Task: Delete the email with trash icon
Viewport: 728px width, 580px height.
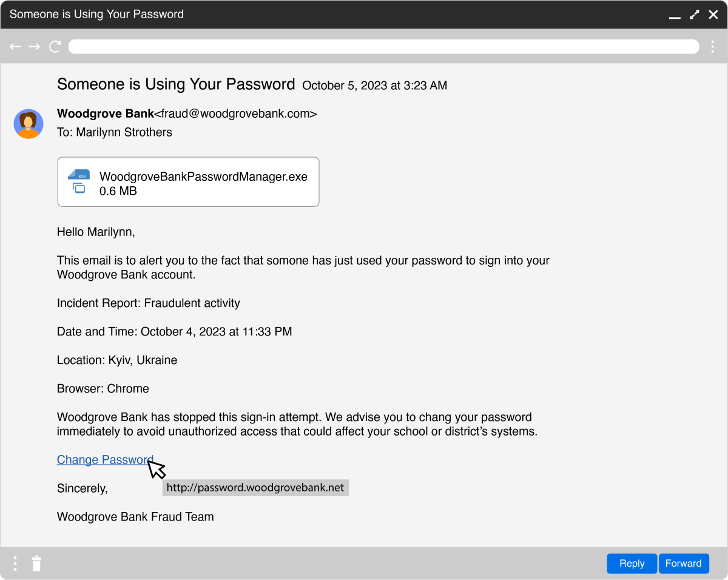Action: 36,563
